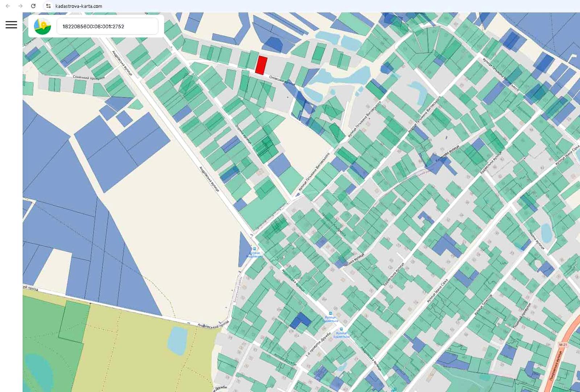Click the browser forward arrow
Image resolution: width=580 pixels, height=392 pixels.
[x=20, y=6]
